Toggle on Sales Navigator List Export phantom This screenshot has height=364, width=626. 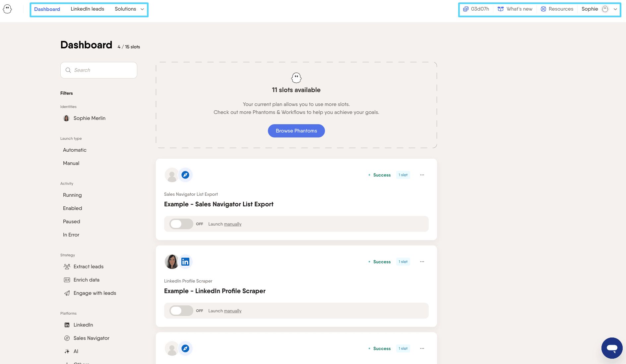181,224
